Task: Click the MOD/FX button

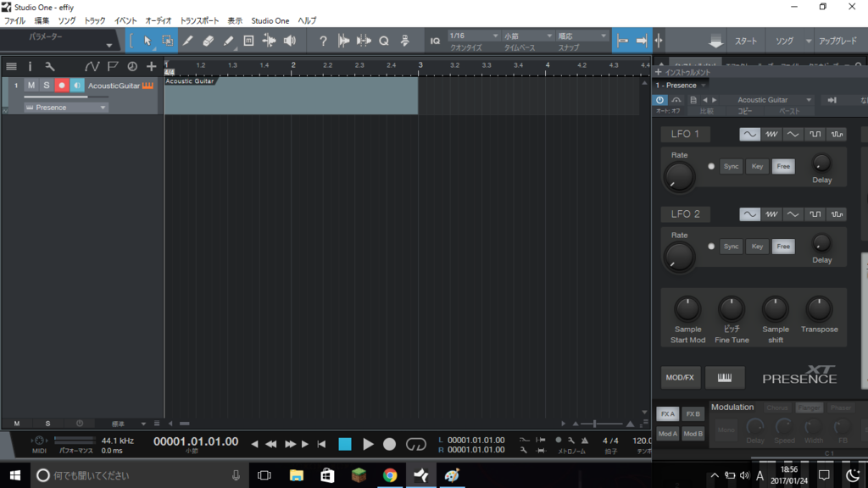Action: (680, 377)
